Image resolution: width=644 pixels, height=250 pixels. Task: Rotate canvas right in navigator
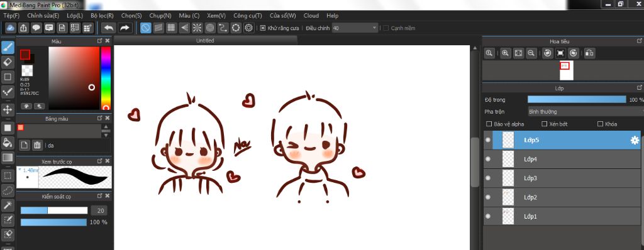click(574, 53)
